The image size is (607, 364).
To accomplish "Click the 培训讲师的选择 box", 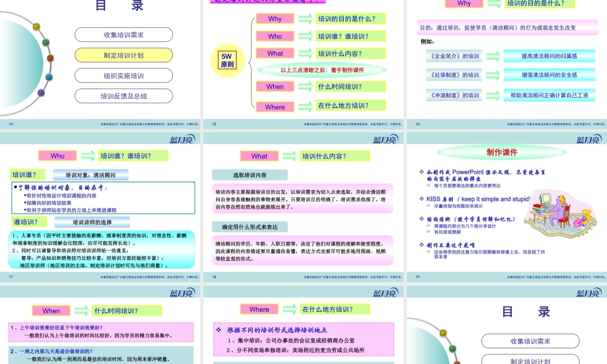I will (x=92, y=222).
